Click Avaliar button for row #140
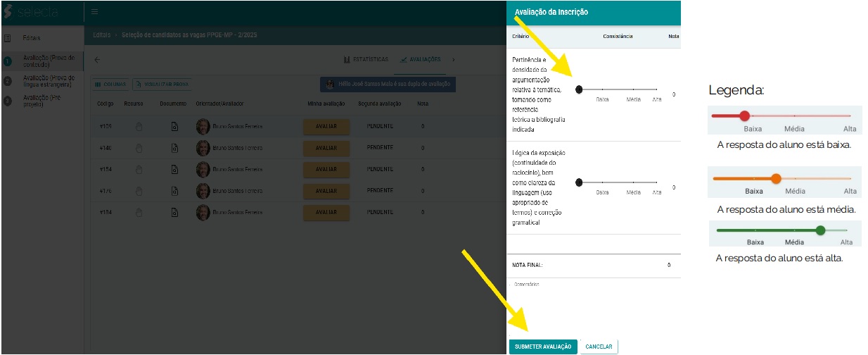 pyautogui.click(x=326, y=148)
